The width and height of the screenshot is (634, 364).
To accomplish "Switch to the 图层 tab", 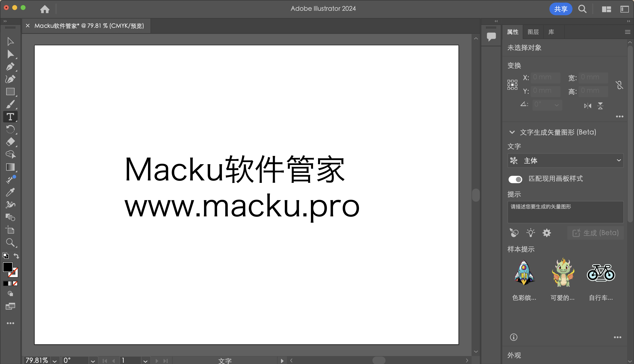I will [533, 32].
